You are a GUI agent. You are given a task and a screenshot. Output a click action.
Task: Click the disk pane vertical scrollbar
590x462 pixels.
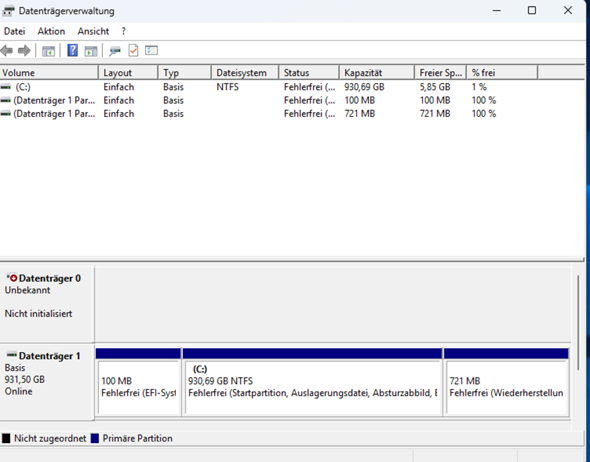pyautogui.click(x=578, y=322)
